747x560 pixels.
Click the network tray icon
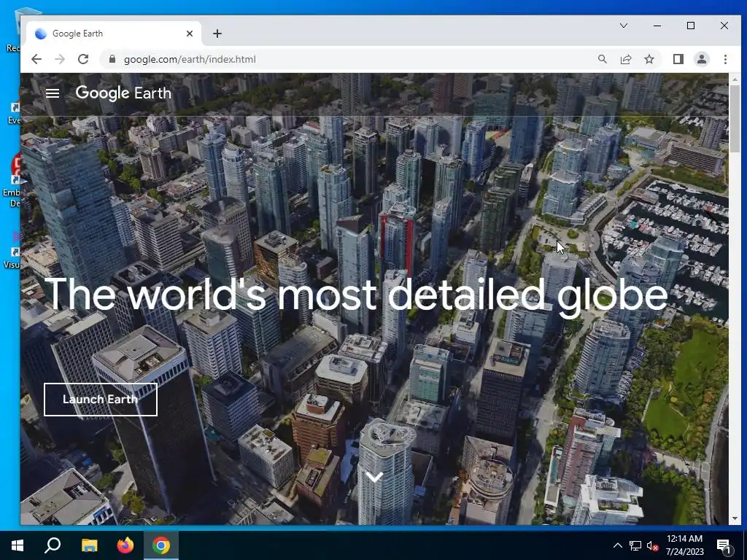[x=635, y=545]
